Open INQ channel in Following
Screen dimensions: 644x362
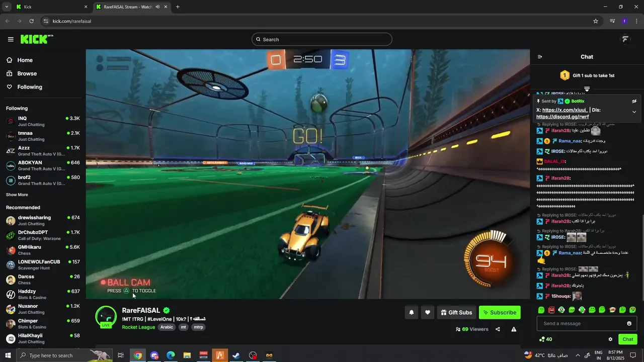click(43, 121)
